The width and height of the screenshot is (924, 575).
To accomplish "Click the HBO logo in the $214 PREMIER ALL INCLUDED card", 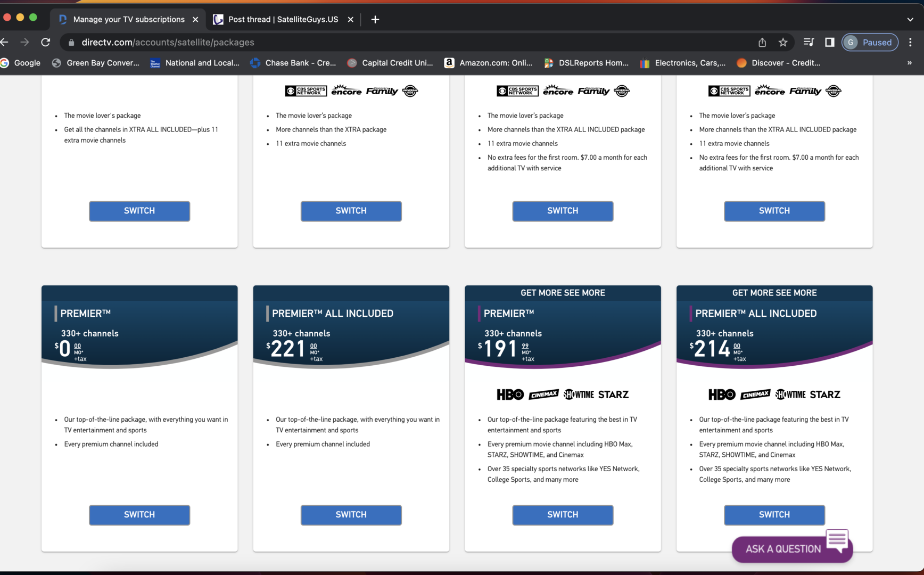I will [722, 395].
